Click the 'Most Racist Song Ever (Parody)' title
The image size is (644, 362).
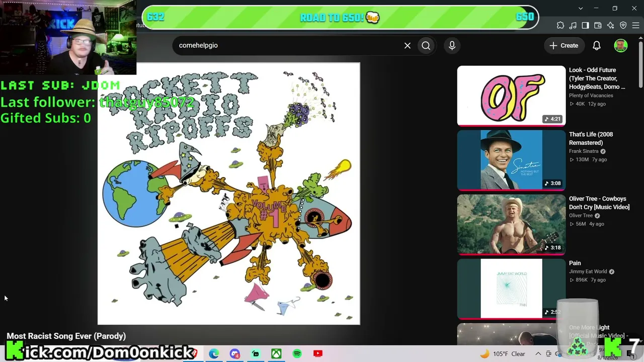[x=66, y=336]
